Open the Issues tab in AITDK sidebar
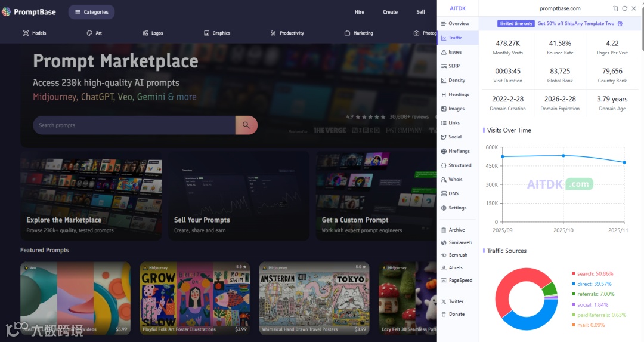Image resolution: width=644 pixels, height=342 pixels. (458, 52)
